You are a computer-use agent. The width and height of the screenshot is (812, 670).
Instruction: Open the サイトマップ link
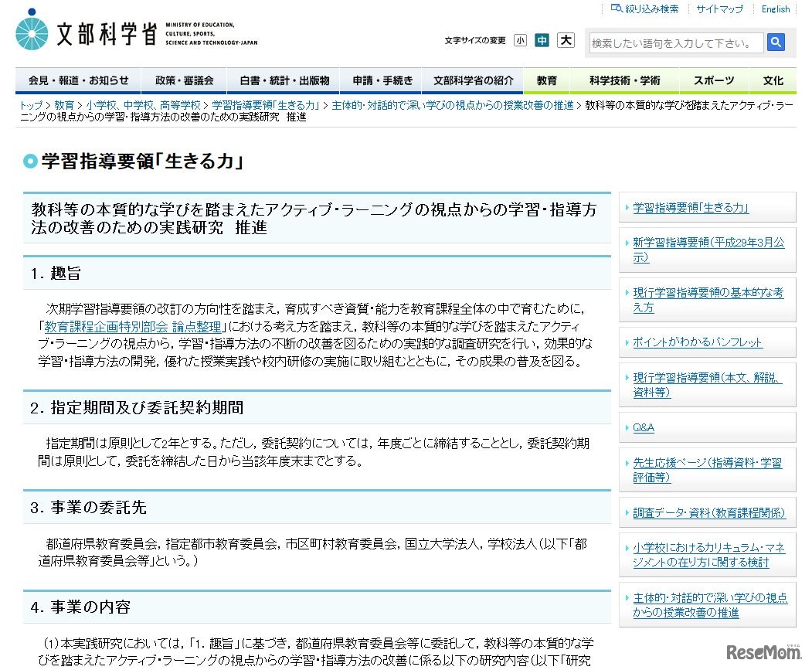tap(719, 9)
